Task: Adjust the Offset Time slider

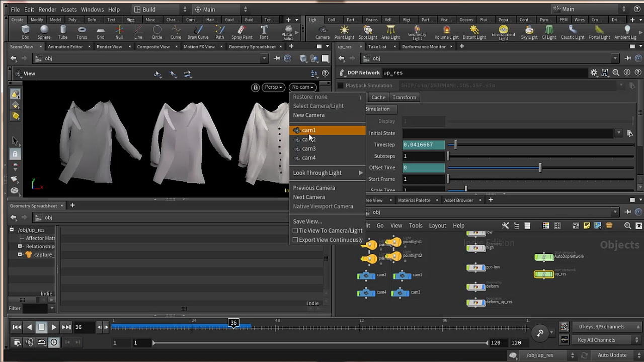Action: 540,168
